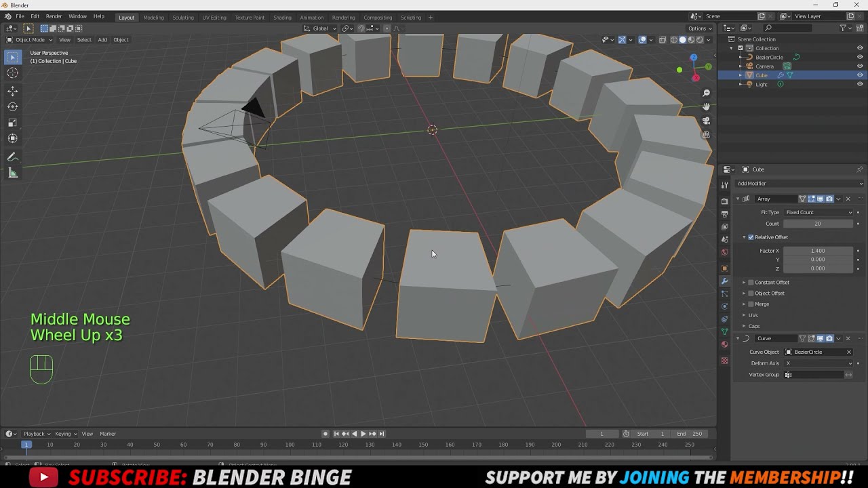Switch to the Modeling workspace tab
868x488 pixels.
153,18
